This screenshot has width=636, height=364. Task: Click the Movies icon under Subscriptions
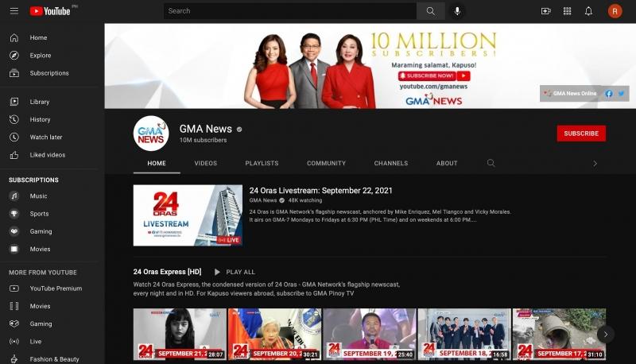pyautogui.click(x=14, y=249)
